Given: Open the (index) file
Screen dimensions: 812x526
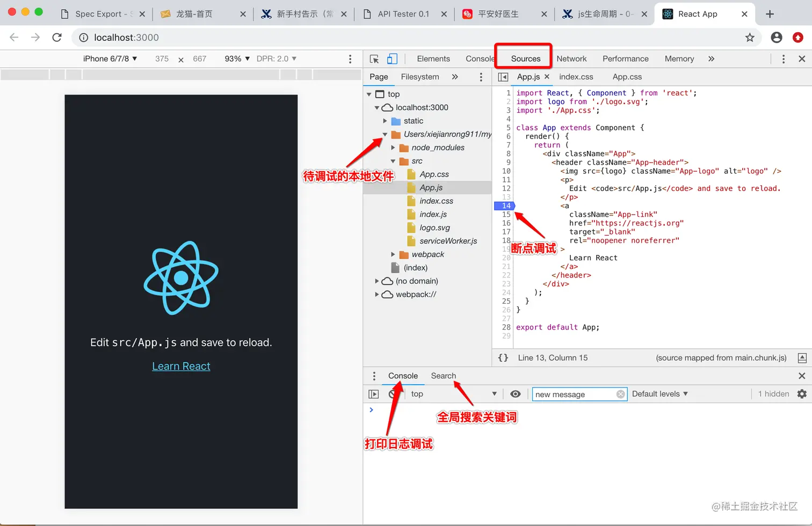Looking at the screenshot, I should [416, 268].
